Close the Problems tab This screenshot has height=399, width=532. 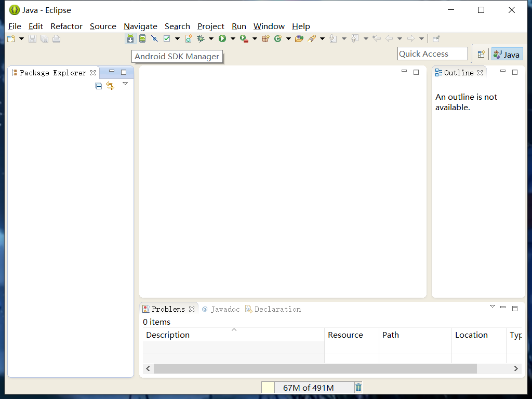192,309
